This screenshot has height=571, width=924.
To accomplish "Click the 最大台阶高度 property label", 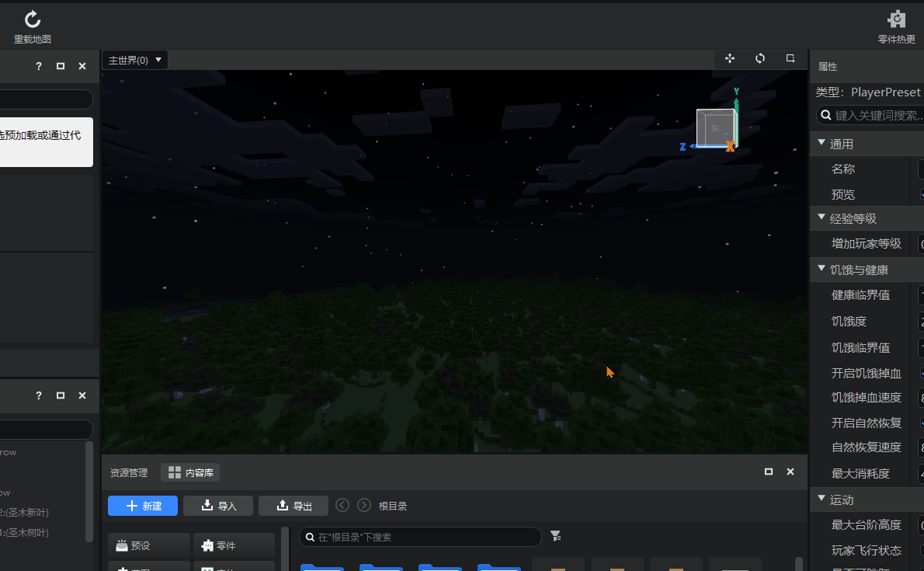I will click(867, 525).
